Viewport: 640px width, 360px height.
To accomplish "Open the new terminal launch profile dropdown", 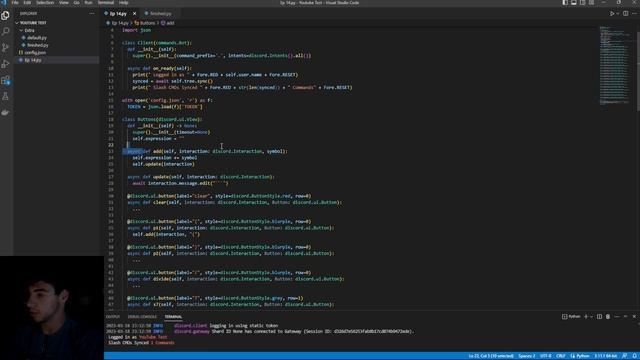I will (x=591, y=317).
